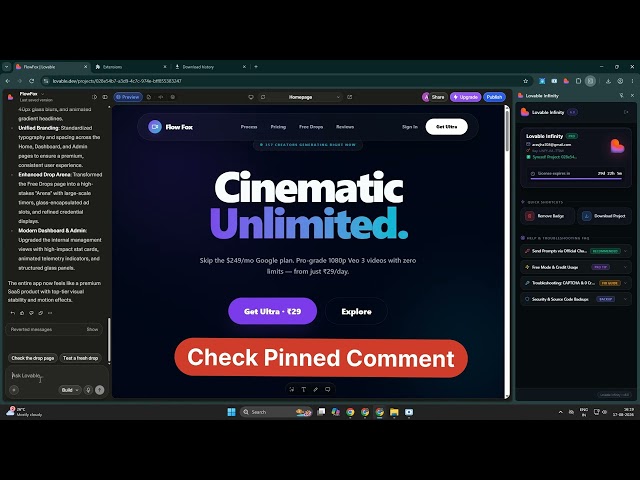640x480 pixels.
Task: Expand 'Troubleshooting: CAPTCHA' FAQ
Action: pos(576,283)
